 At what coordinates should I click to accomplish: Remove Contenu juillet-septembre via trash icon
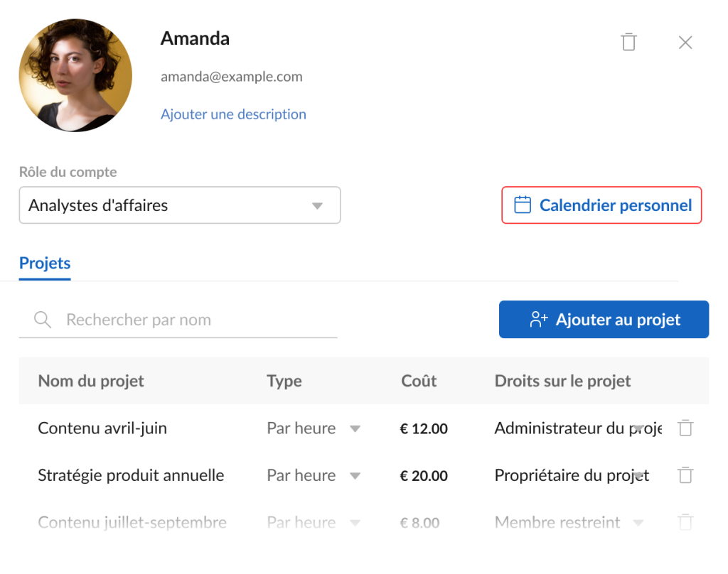685,522
